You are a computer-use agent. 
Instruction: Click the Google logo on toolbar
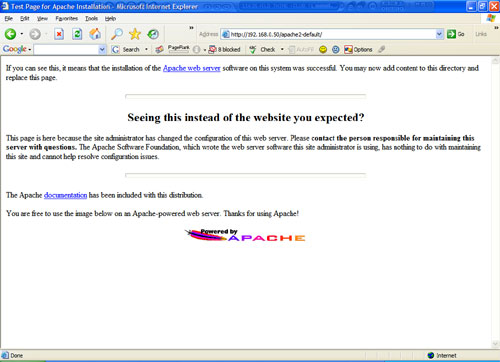tap(15, 49)
